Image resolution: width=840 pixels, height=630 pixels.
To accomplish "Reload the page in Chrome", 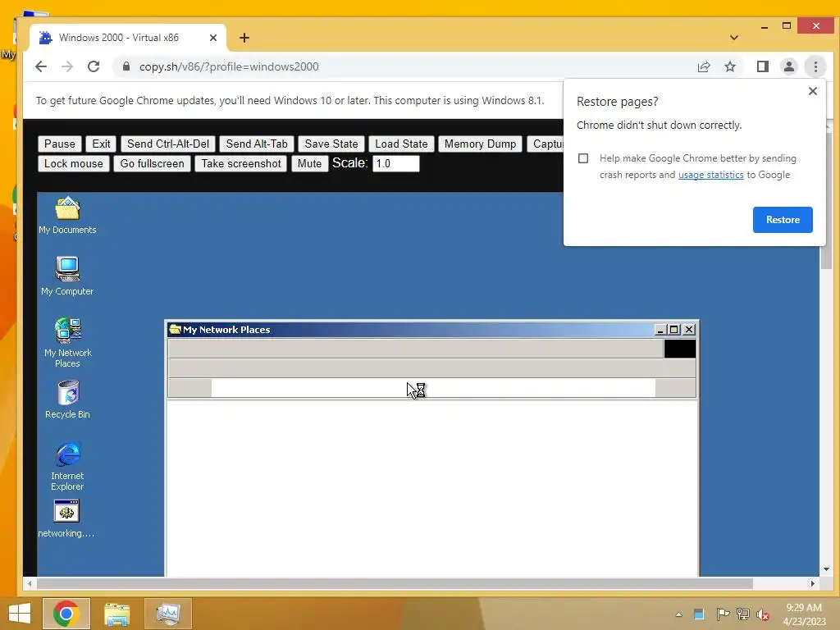I will (94, 66).
